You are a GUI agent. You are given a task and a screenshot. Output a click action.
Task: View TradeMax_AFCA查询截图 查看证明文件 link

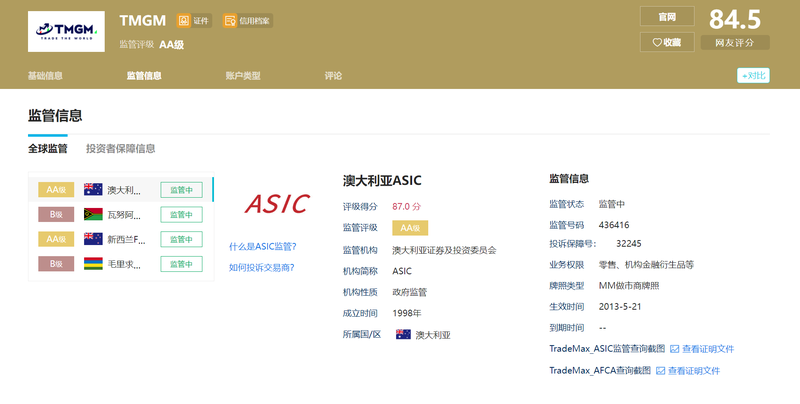[694, 371]
